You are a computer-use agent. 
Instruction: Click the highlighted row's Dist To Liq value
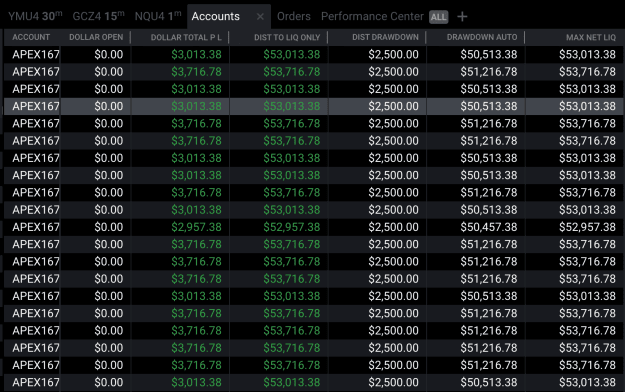tap(292, 106)
